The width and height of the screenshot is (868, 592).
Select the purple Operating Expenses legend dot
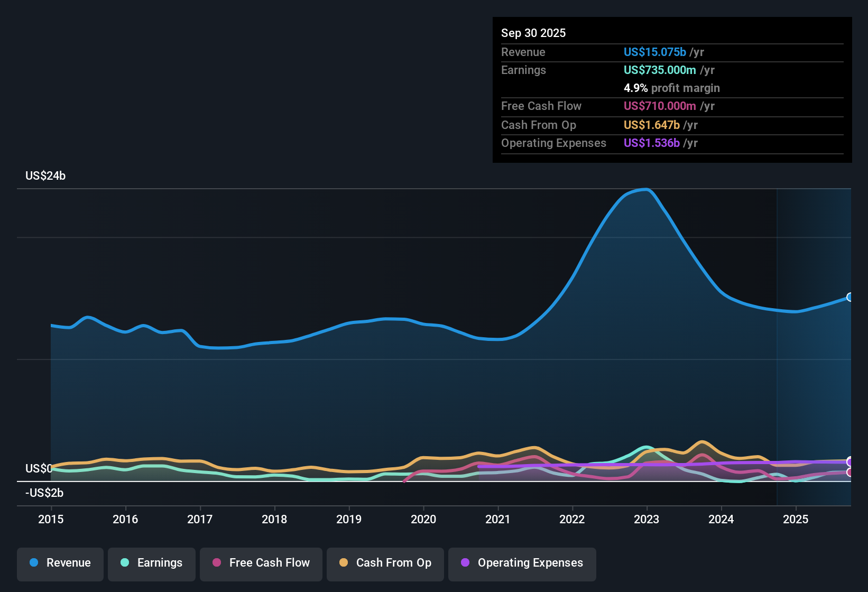(x=465, y=563)
